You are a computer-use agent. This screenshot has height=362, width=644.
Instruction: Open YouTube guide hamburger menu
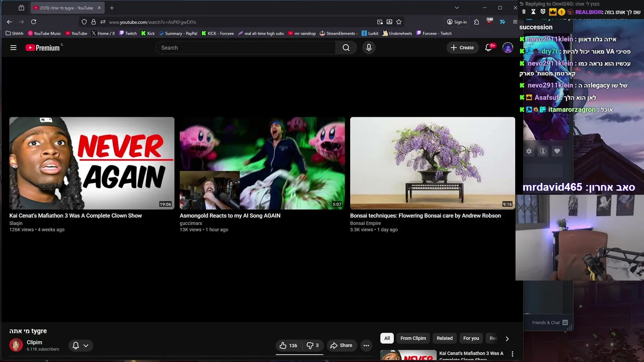click(14, 48)
